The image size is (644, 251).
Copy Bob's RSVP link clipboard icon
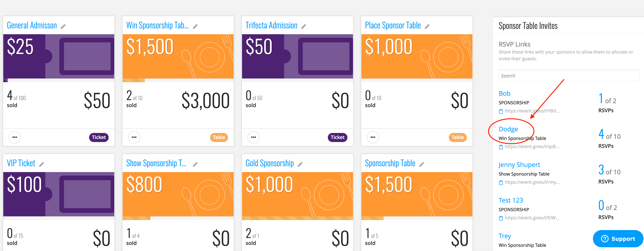click(501, 111)
